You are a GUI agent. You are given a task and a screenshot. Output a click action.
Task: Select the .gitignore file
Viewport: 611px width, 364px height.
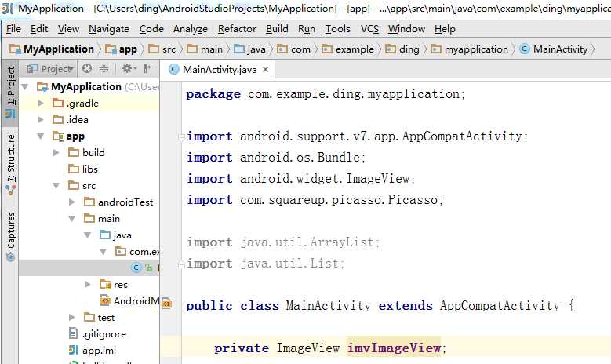click(97, 334)
